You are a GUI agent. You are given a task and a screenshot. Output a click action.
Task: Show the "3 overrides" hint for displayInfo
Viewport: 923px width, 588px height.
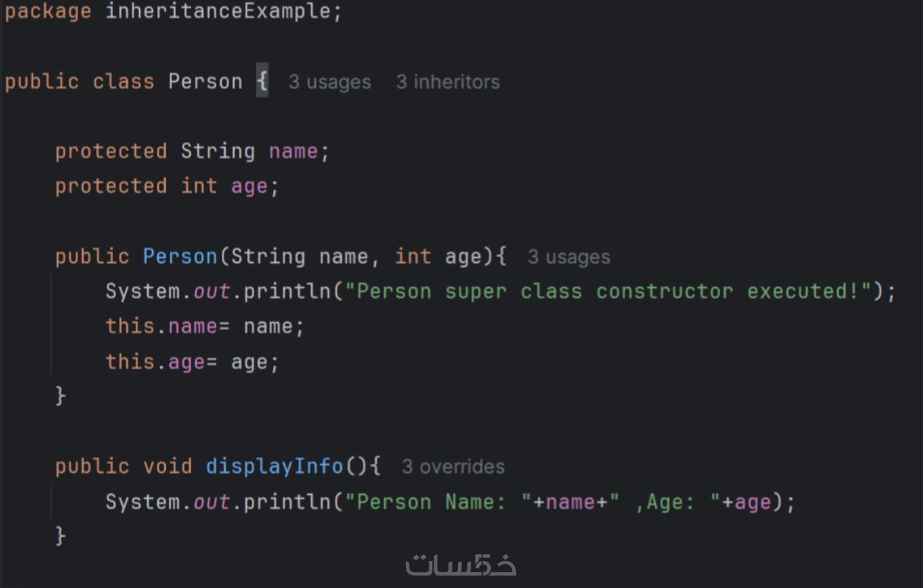click(x=453, y=466)
